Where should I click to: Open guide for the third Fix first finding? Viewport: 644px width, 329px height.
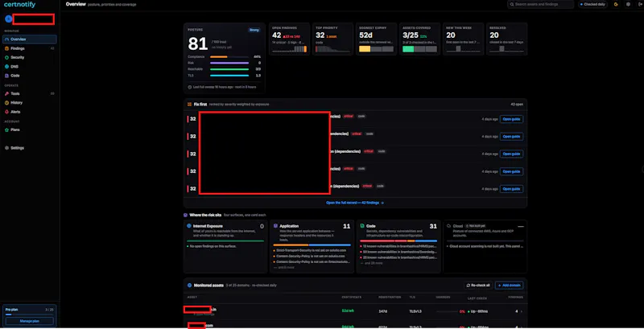pyautogui.click(x=511, y=154)
